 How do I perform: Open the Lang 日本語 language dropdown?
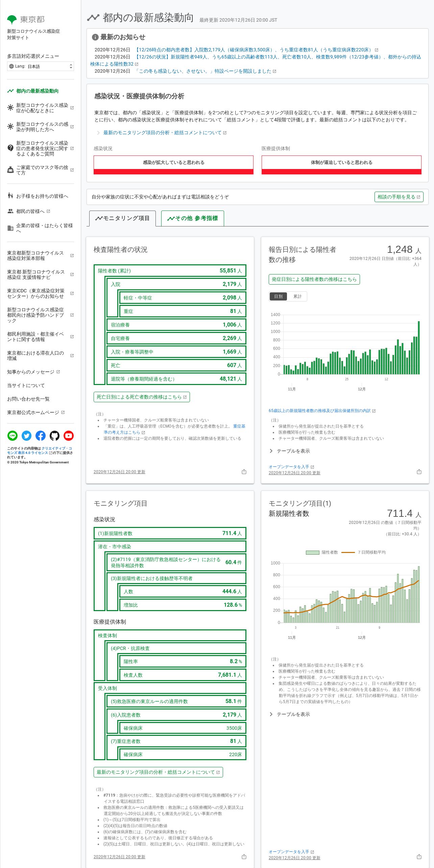point(41,66)
